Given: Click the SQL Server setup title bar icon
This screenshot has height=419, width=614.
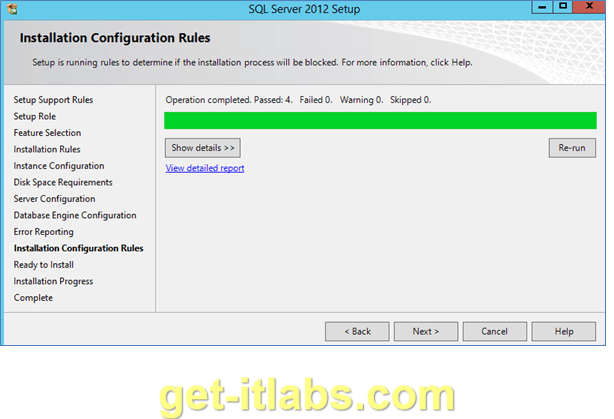Looking at the screenshot, I should click(12, 9).
